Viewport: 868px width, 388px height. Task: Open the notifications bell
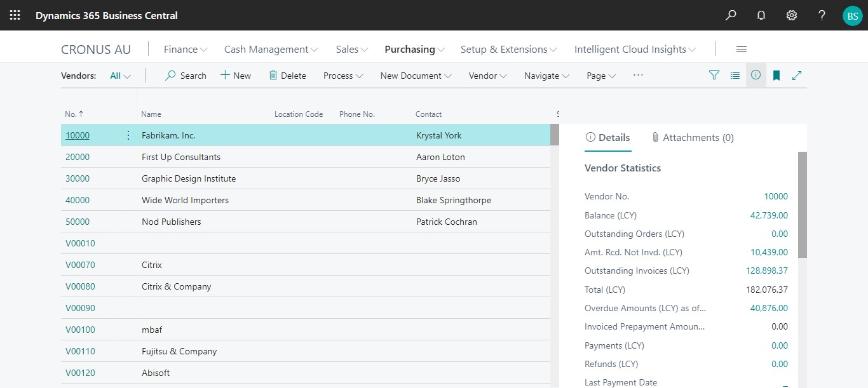[x=761, y=15]
